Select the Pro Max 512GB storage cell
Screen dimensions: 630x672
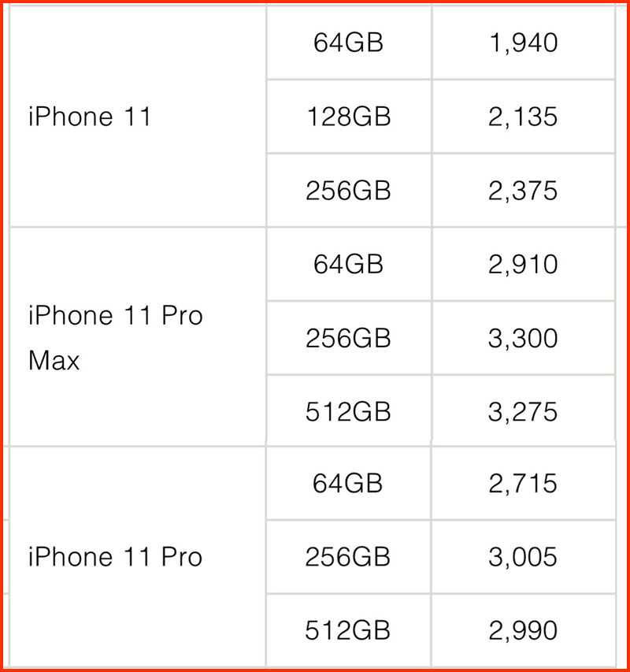[349, 411]
